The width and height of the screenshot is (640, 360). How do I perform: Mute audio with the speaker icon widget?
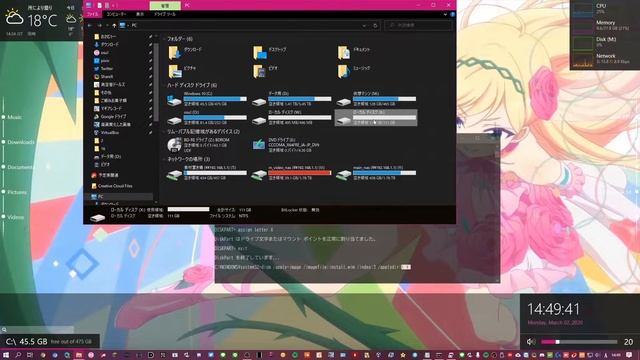pyautogui.click(x=531, y=342)
